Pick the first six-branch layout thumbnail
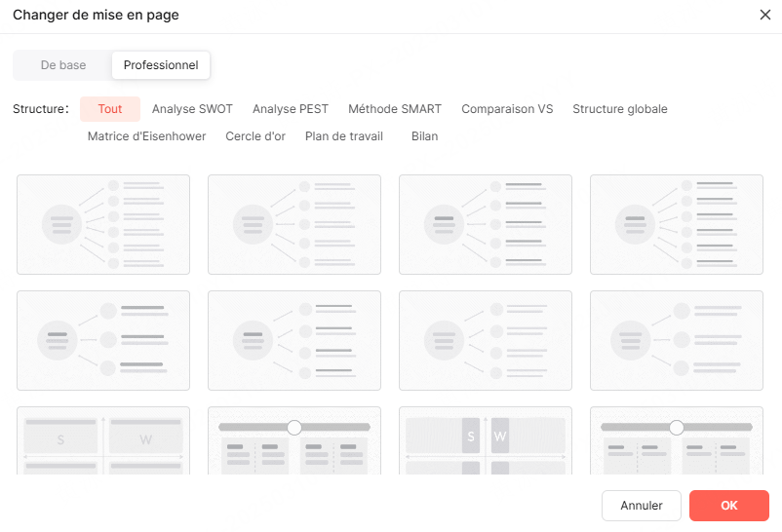The width and height of the screenshot is (782, 532). tap(103, 224)
